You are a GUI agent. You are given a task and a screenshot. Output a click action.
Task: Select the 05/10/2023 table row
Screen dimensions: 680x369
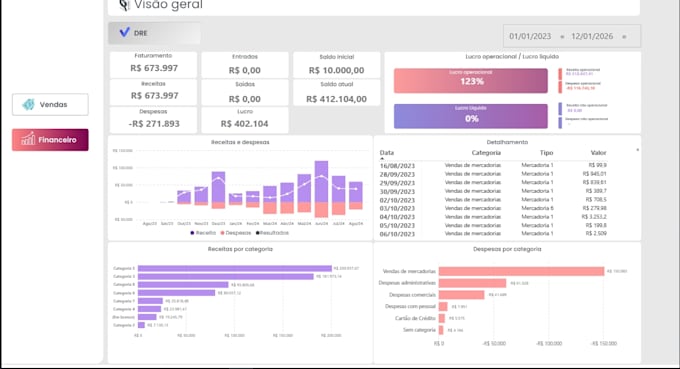tap(493, 225)
